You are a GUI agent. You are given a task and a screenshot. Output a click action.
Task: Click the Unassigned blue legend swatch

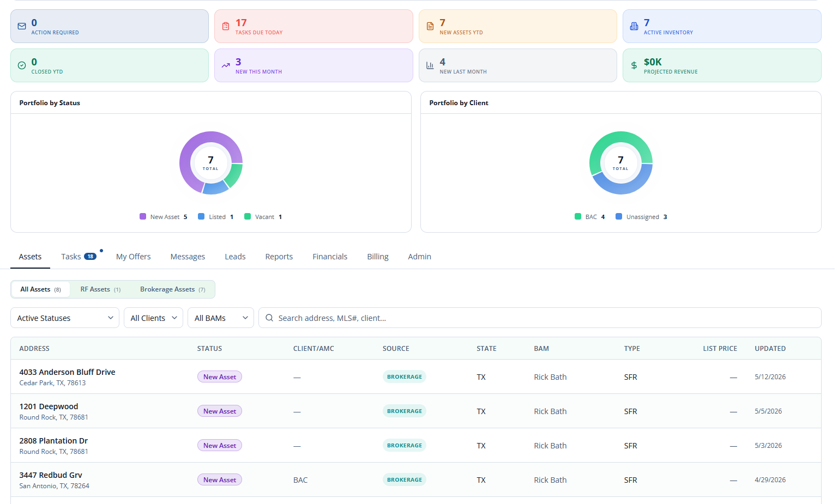pos(619,216)
